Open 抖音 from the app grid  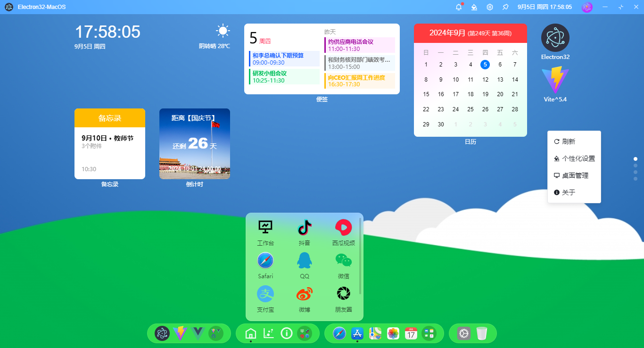tap(304, 228)
